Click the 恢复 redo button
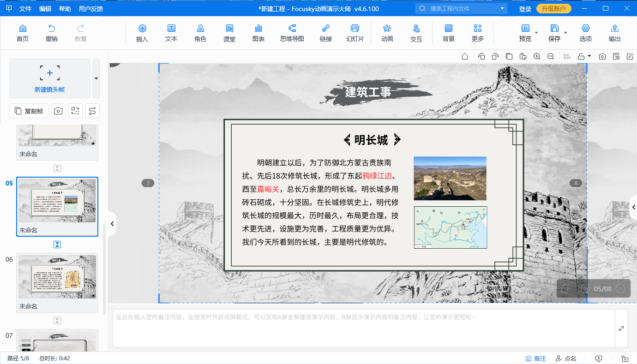Image resolution: width=637 pixels, height=364 pixels. [x=81, y=33]
